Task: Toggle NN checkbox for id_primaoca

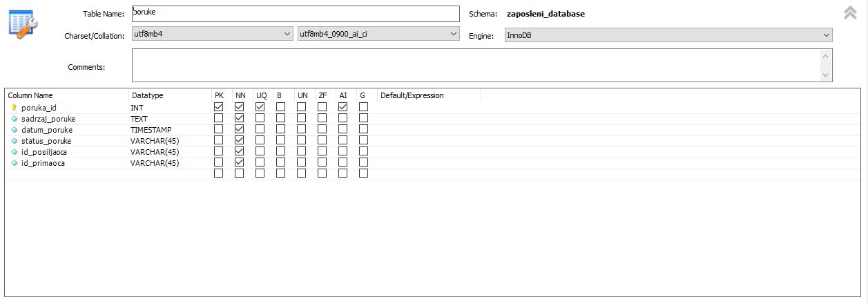Action: tap(240, 162)
